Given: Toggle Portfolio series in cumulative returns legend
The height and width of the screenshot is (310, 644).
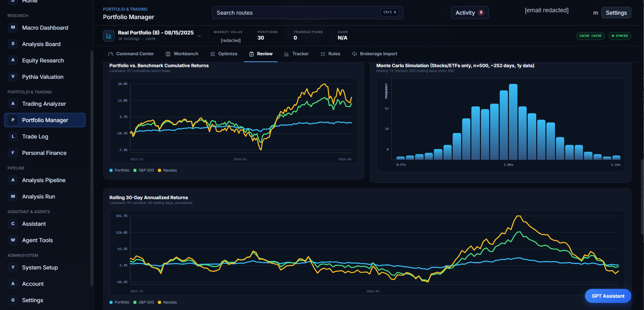Looking at the screenshot, I should tap(119, 170).
